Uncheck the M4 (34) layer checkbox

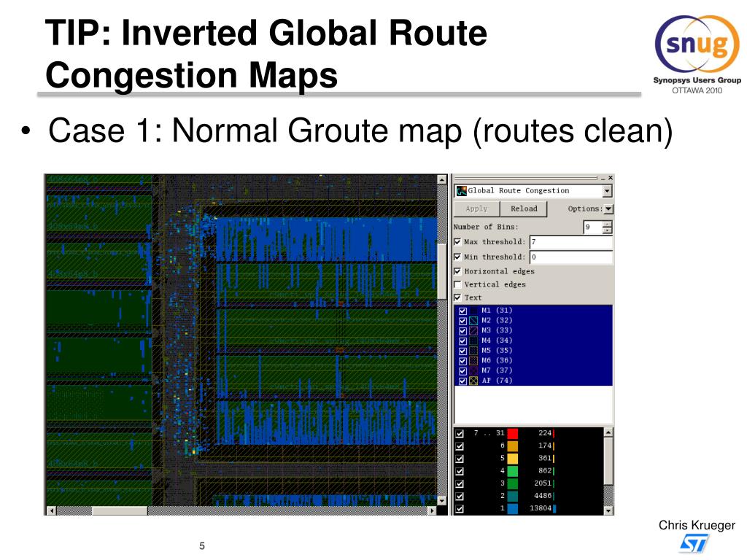(462, 341)
